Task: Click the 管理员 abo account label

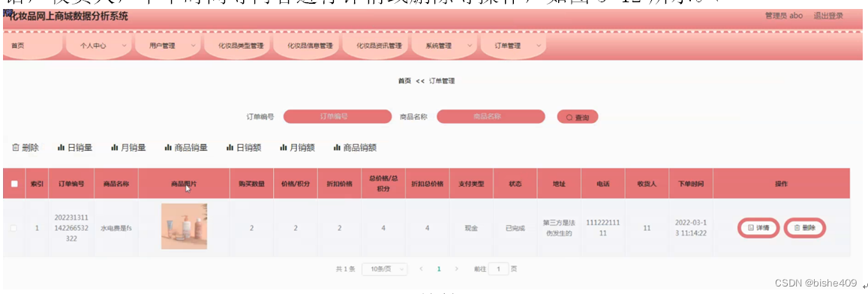Action: point(784,16)
